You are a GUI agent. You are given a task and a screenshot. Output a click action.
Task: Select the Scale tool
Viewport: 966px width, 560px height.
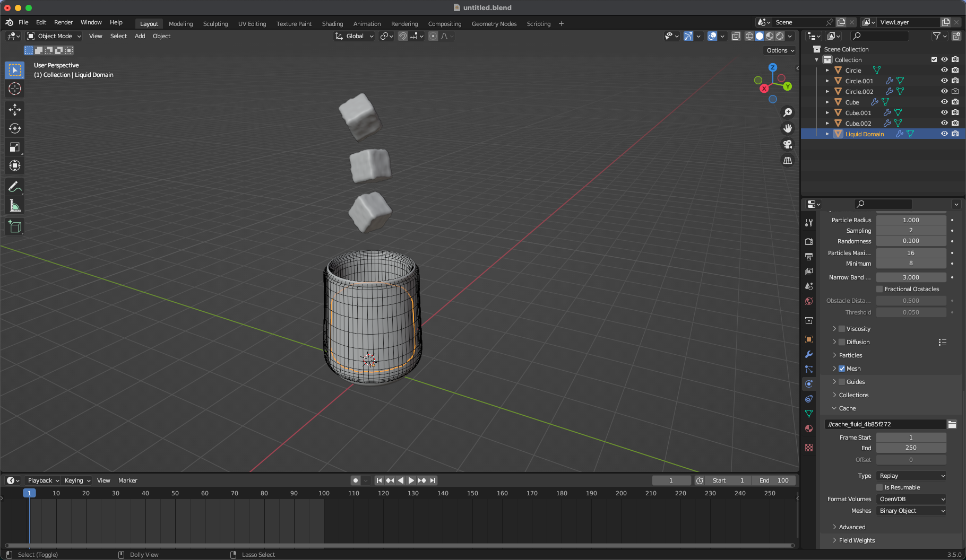(15, 147)
